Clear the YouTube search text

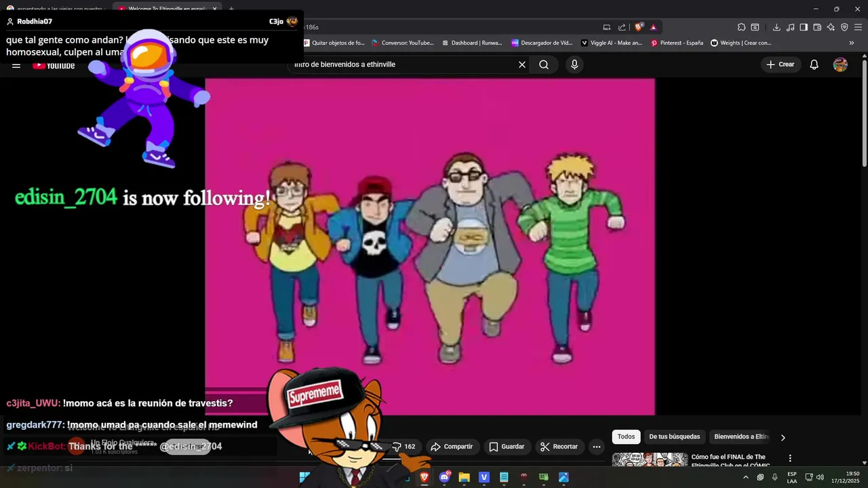[x=522, y=64]
